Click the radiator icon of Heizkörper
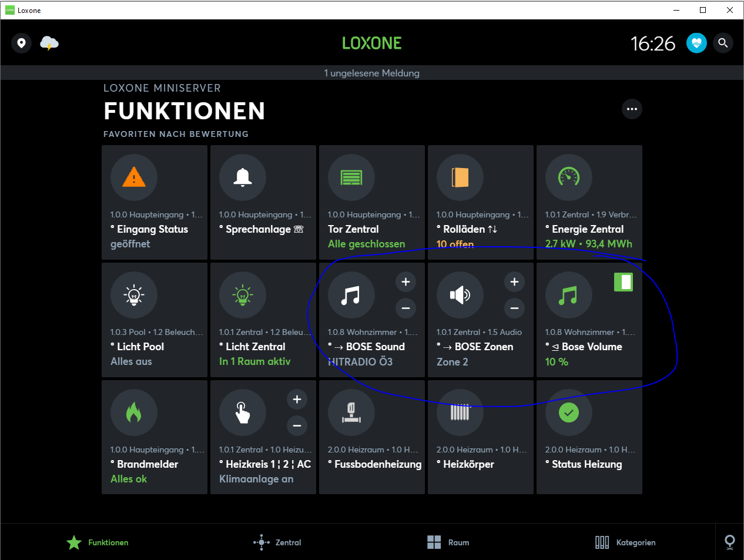This screenshot has width=744, height=560. tap(460, 412)
